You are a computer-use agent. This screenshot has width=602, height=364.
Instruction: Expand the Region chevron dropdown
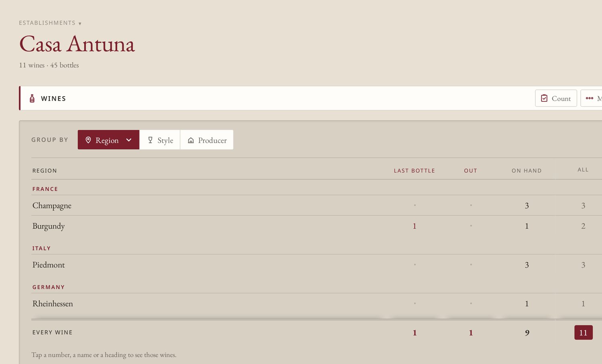tap(129, 140)
